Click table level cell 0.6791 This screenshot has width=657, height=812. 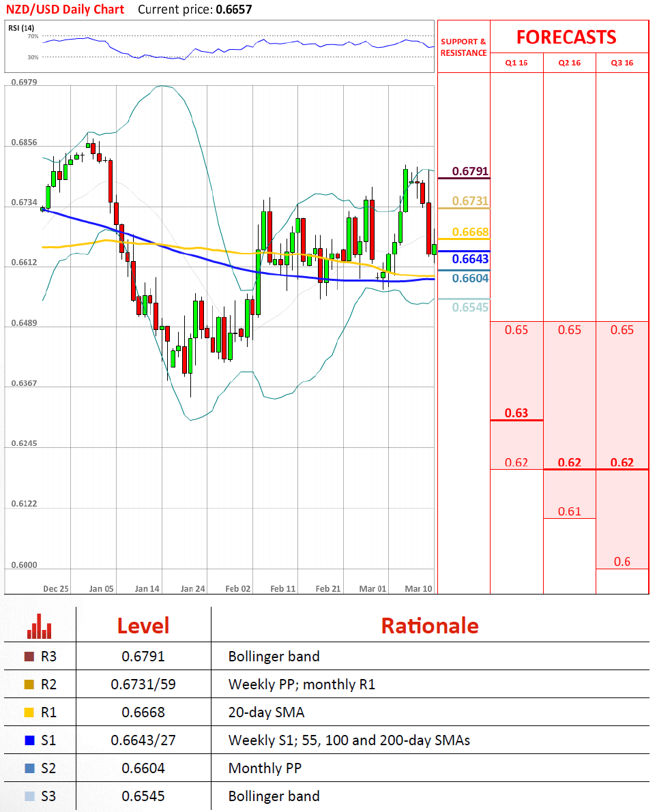click(x=143, y=657)
